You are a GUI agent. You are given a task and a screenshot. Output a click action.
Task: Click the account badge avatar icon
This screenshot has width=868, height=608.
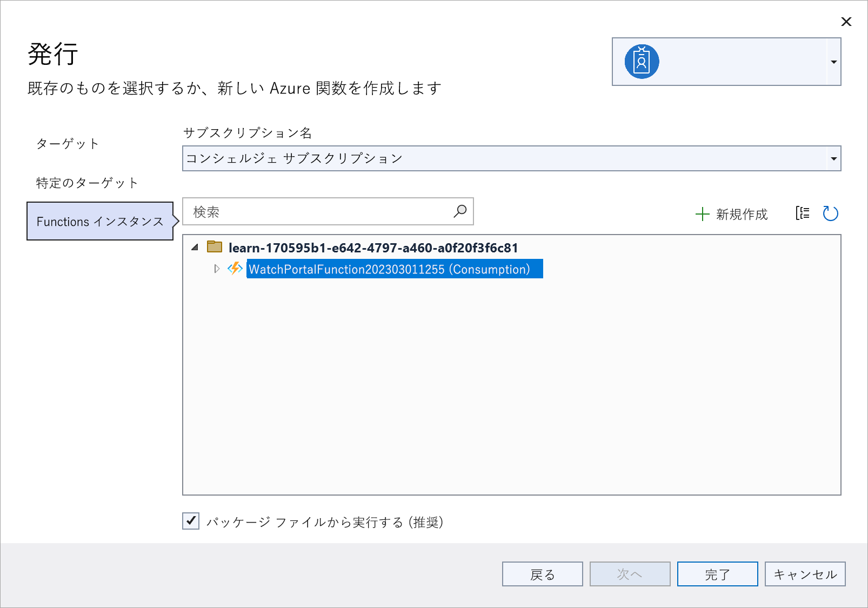[x=642, y=62]
